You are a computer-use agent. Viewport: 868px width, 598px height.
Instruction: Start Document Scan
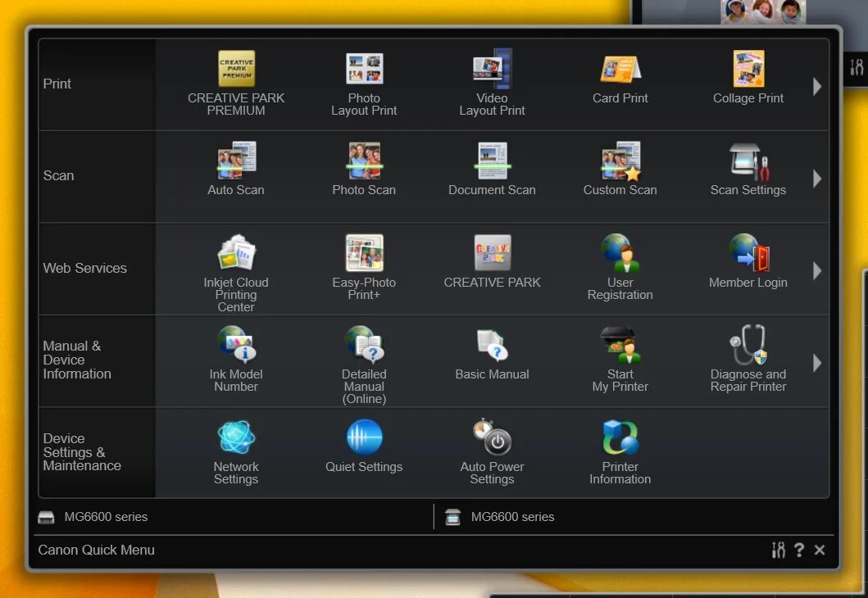(x=492, y=170)
